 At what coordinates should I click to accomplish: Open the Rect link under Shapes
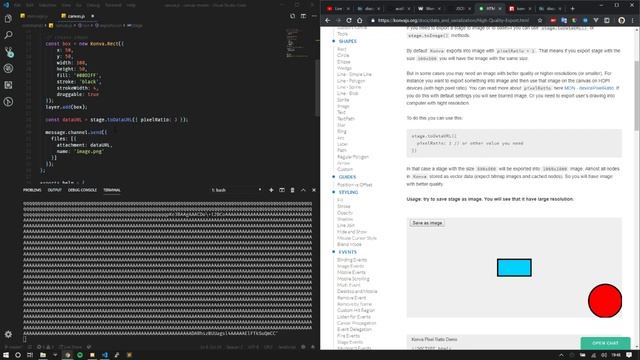click(342, 49)
